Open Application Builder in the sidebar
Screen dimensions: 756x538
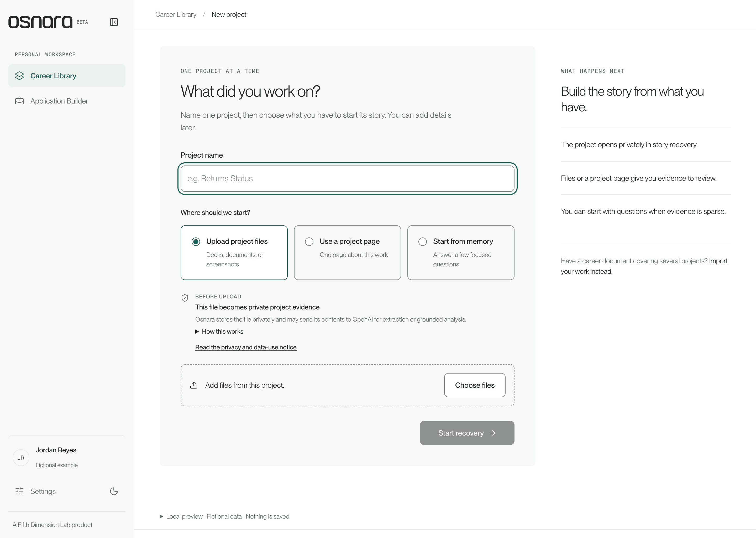click(67, 101)
